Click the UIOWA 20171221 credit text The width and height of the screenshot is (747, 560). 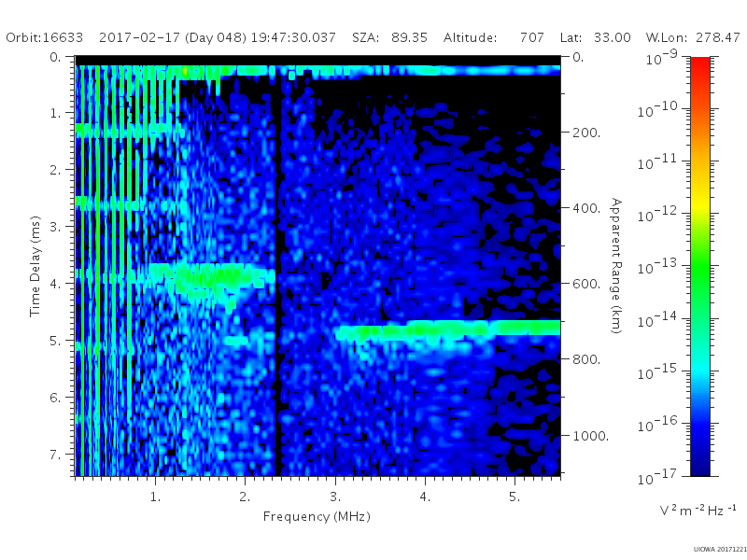click(x=720, y=549)
